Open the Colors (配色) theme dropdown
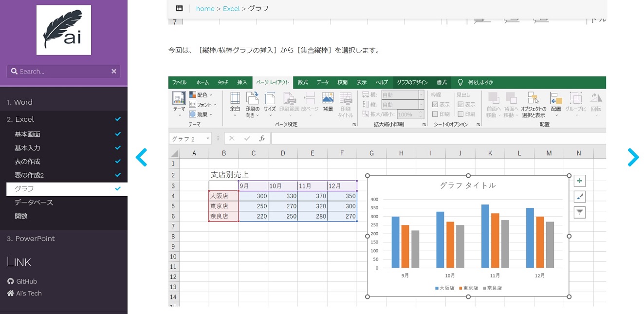The width and height of the screenshot is (644, 314). (201, 95)
